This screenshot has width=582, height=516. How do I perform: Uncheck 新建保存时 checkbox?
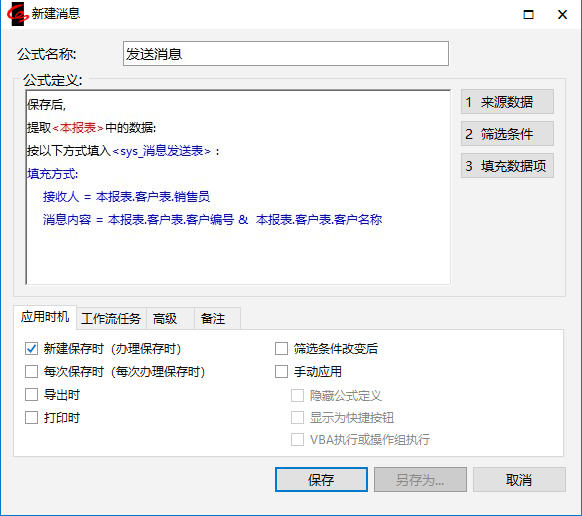point(31,349)
